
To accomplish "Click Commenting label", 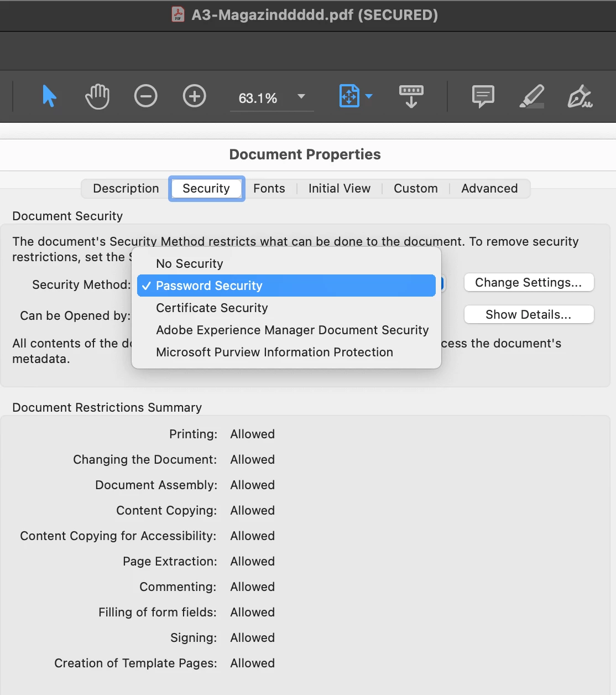I will point(178,587).
